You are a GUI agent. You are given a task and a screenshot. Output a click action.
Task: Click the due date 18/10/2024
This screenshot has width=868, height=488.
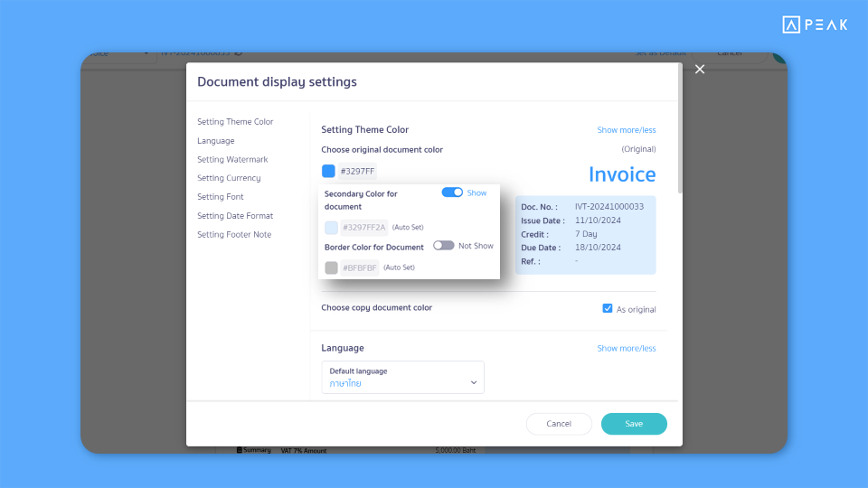click(x=598, y=248)
